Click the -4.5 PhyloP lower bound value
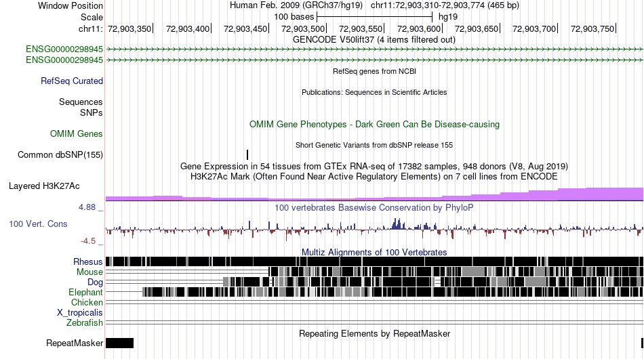This screenshot has height=359, width=644. pyautogui.click(x=88, y=241)
